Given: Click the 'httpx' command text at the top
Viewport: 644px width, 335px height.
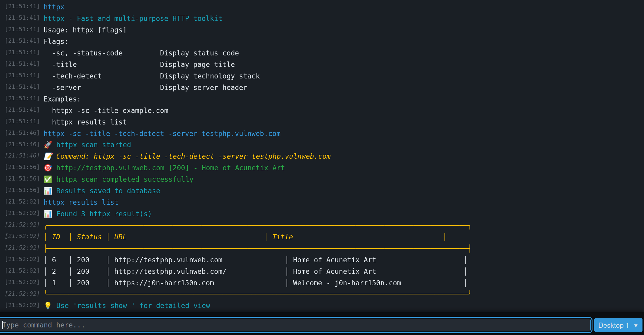Looking at the screenshot, I should (54, 7).
